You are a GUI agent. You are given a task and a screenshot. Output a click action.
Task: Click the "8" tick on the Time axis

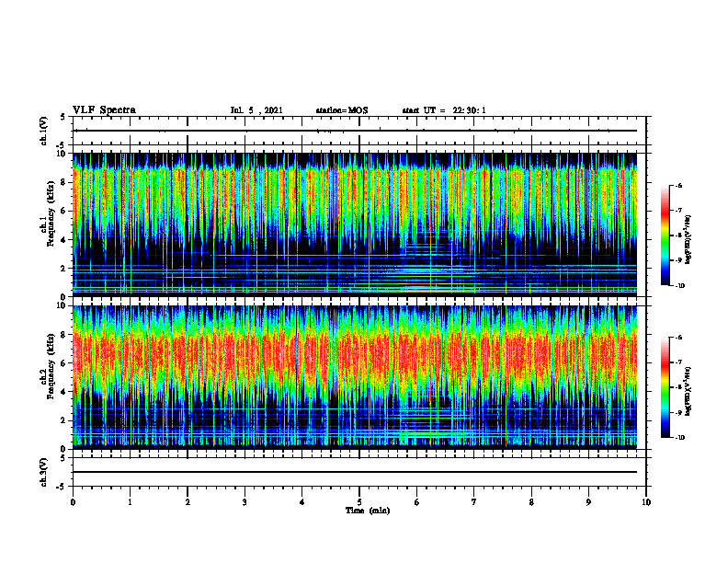(x=531, y=502)
